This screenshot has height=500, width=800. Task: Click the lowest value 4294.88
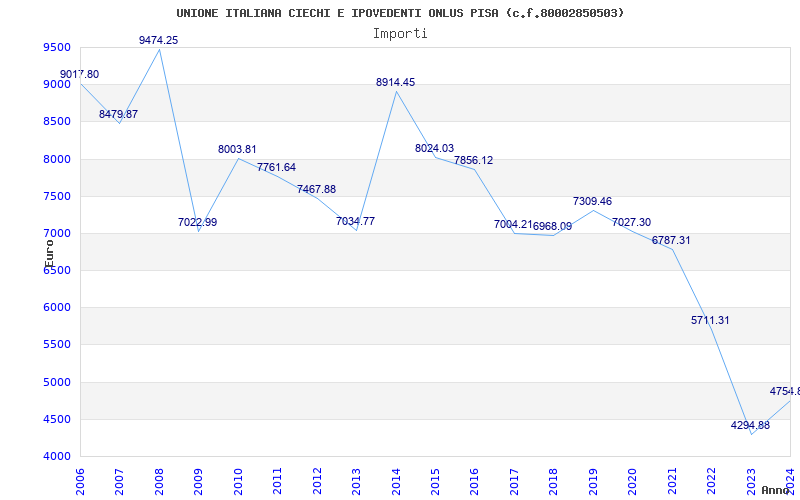click(750, 426)
